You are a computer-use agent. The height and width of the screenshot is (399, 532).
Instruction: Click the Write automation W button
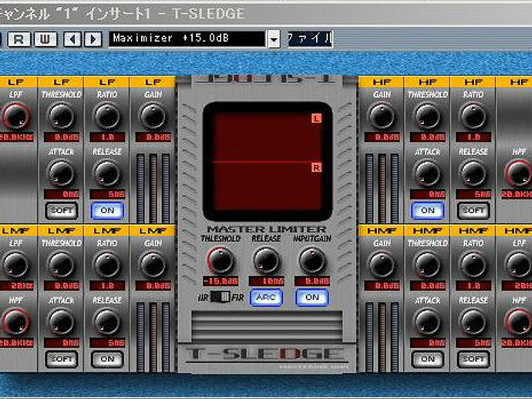coord(45,39)
